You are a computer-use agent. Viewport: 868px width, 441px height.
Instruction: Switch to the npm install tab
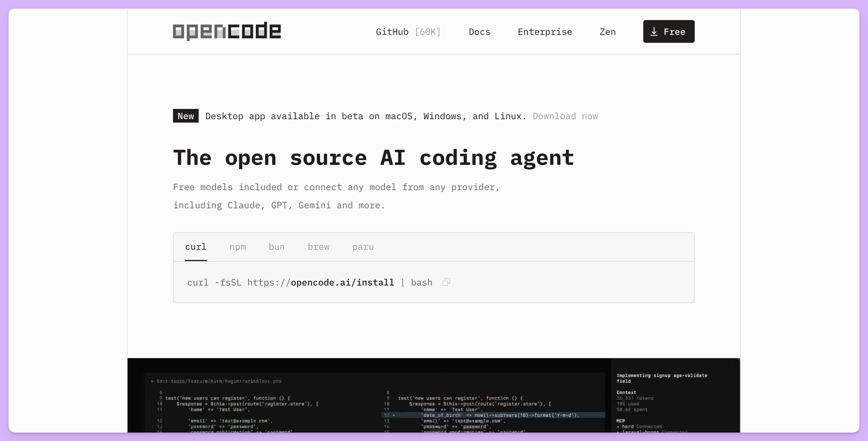[x=238, y=246]
